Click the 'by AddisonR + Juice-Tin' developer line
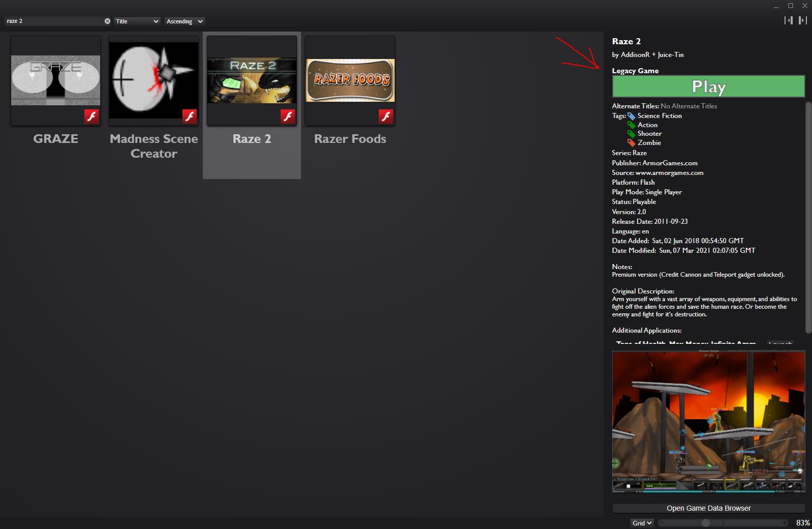The height and width of the screenshot is (529, 812). [648, 54]
